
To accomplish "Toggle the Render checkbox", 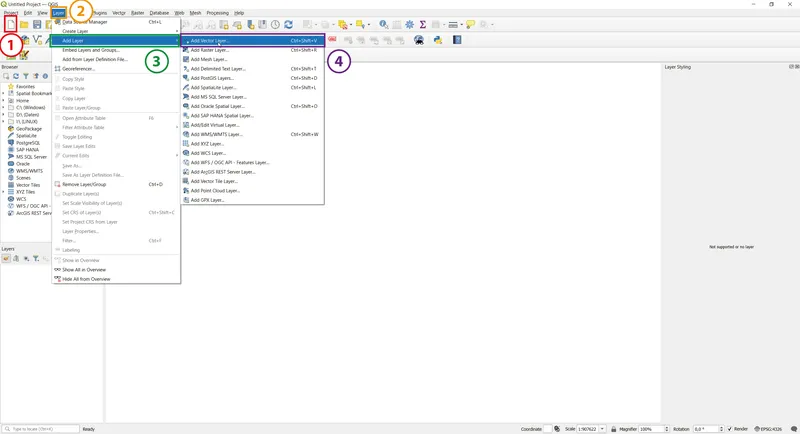I will pos(729,429).
